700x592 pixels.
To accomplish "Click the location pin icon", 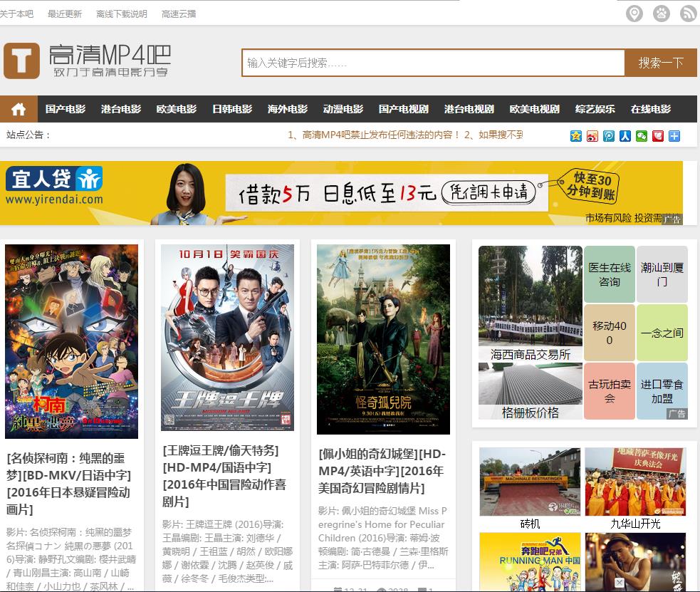I will pos(634,14).
